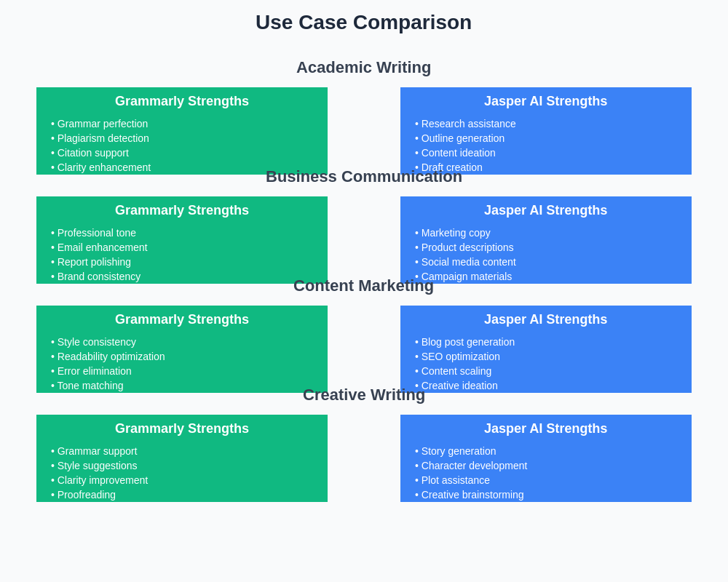
Task: Click the "Research assistance" bullet item
Action: 468,124
